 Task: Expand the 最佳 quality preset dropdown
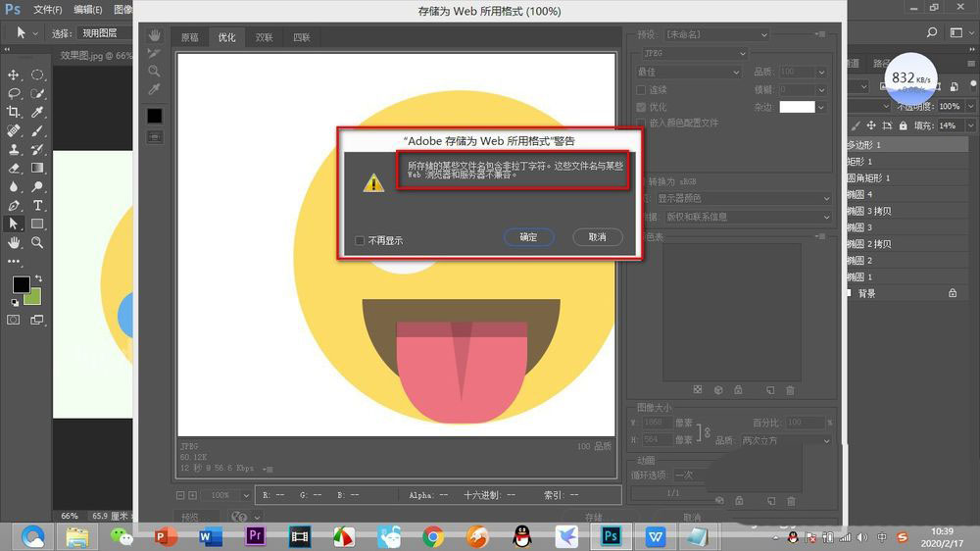coord(688,72)
